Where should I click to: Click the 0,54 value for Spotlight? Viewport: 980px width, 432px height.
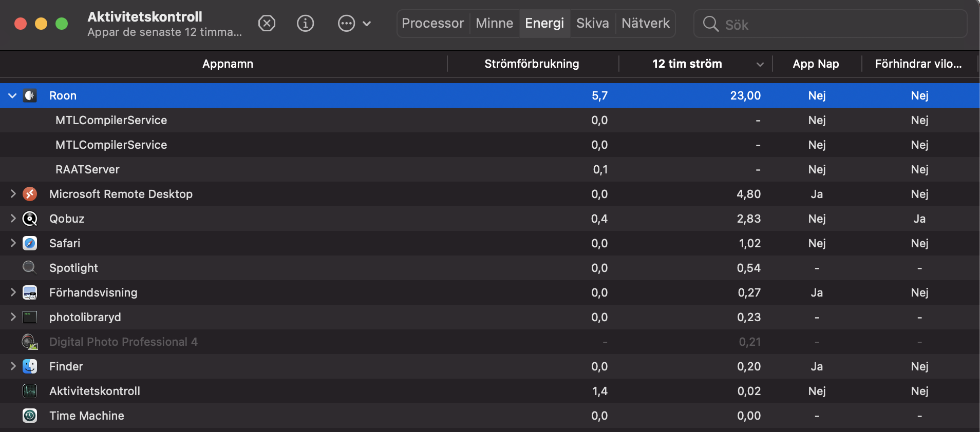click(x=748, y=268)
